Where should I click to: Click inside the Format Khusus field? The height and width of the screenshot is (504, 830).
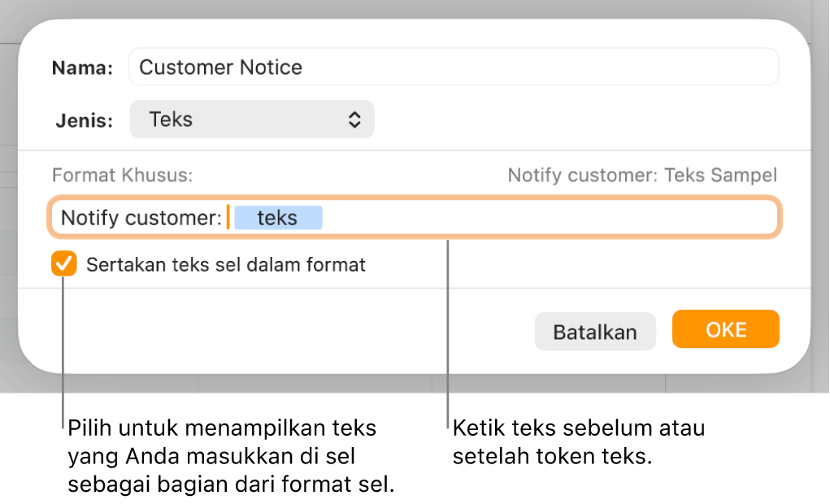pos(415,217)
